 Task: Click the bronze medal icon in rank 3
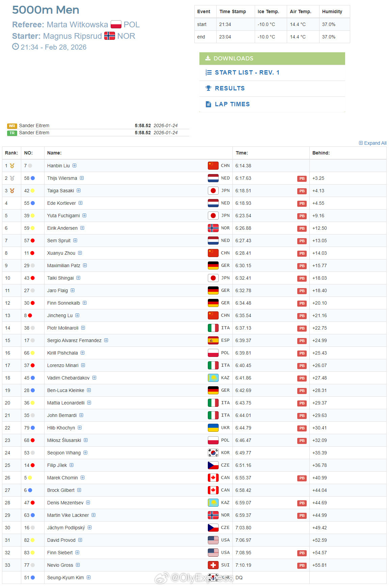[x=12, y=191]
